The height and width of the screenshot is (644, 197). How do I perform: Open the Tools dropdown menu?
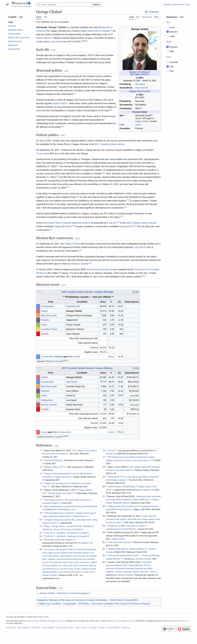[157, 17]
